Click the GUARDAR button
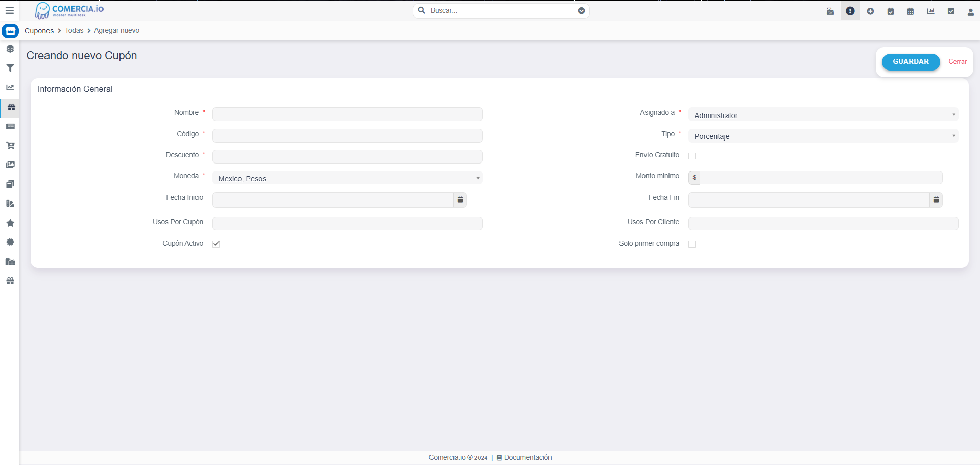Screen dimensions: 980x465 click(x=911, y=62)
